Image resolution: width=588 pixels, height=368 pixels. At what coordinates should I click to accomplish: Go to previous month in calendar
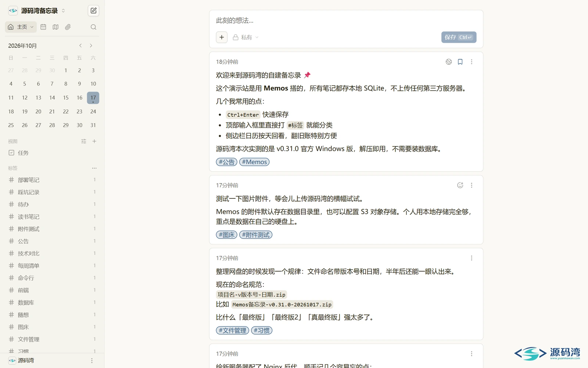80,46
